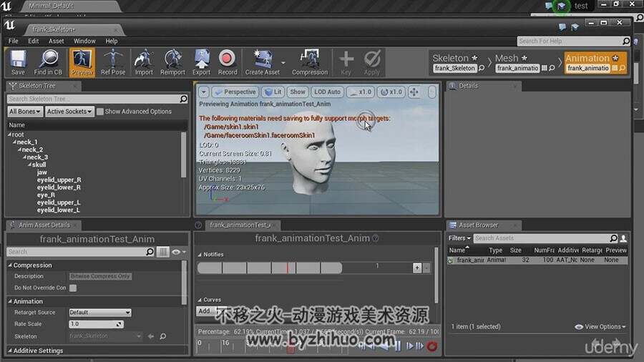Find Mesh asset with magnifier icon
The width and height of the screenshot is (644, 362).
(x=552, y=68)
